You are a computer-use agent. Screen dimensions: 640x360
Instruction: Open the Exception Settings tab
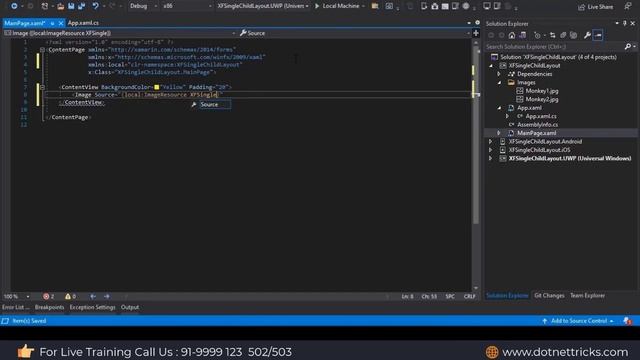(x=92, y=307)
